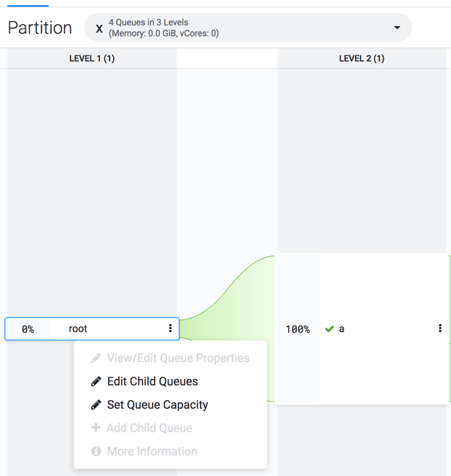Click the pencil icon beside Set Queue Capacity

(x=96, y=404)
